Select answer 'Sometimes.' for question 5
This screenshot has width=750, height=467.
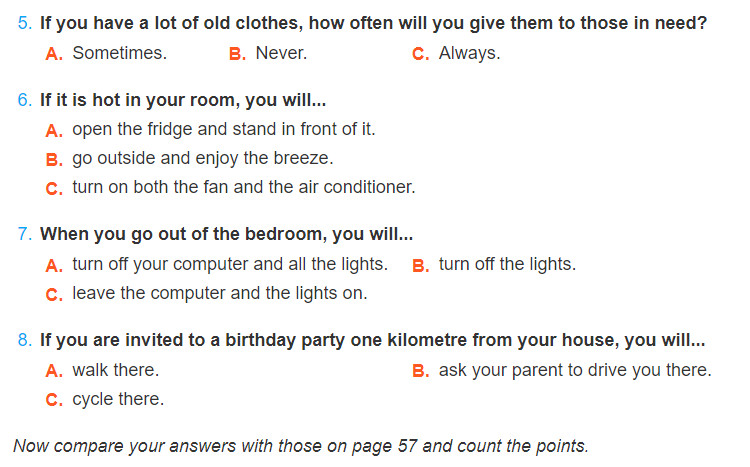coord(120,53)
